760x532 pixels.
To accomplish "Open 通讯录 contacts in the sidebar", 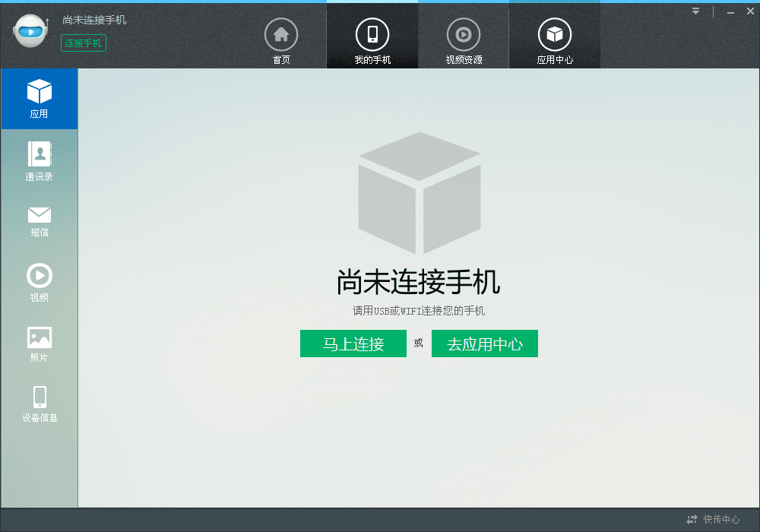I will click(x=40, y=161).
